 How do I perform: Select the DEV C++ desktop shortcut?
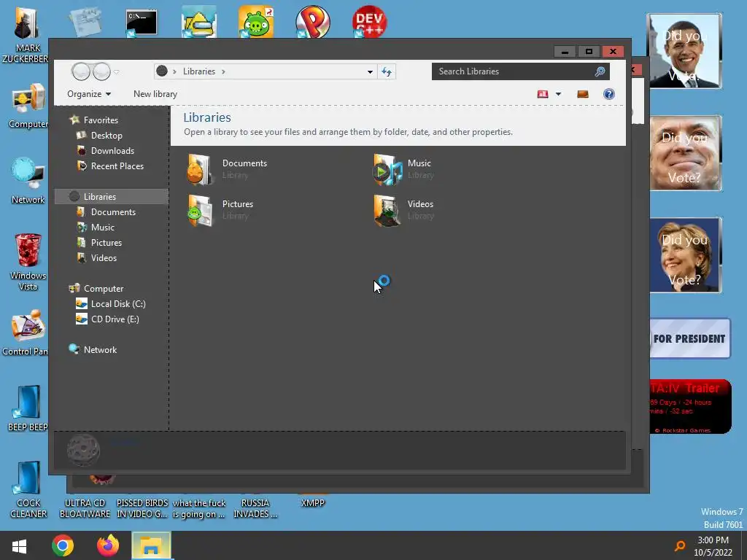[369, 22]
